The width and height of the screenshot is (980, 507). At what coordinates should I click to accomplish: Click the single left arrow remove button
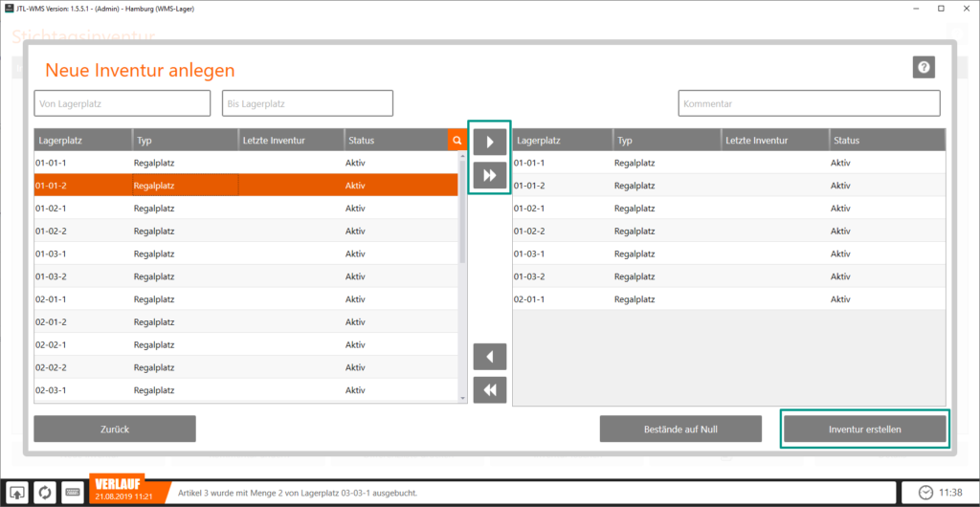[x=489, y=358]
